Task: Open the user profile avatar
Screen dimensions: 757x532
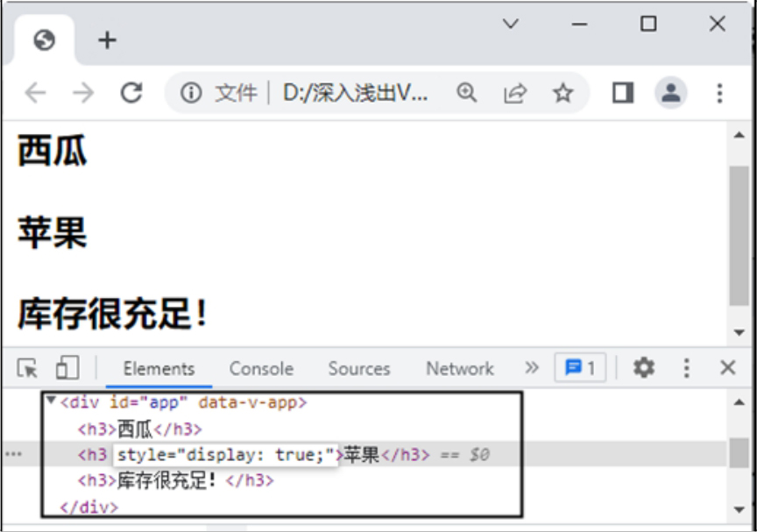Action: click(670, 92)
